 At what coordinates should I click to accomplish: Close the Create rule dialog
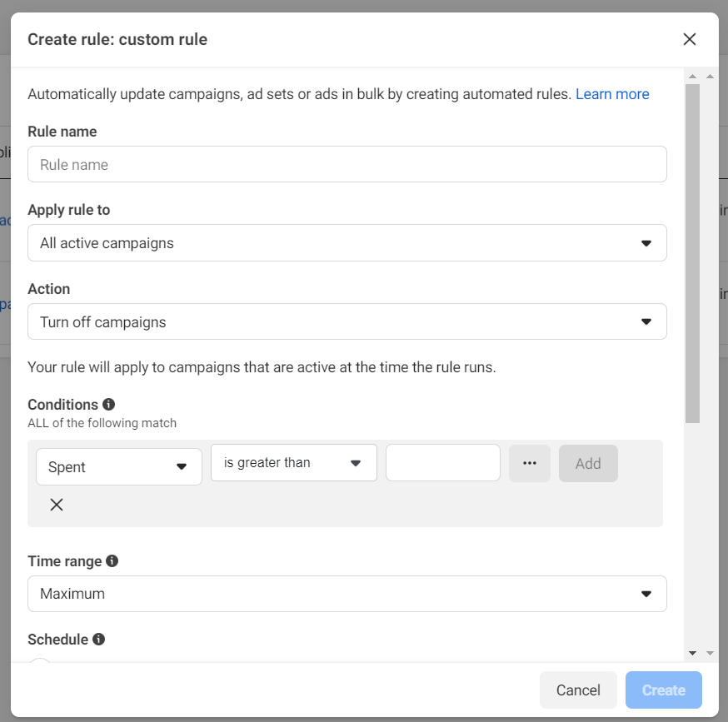689,39
